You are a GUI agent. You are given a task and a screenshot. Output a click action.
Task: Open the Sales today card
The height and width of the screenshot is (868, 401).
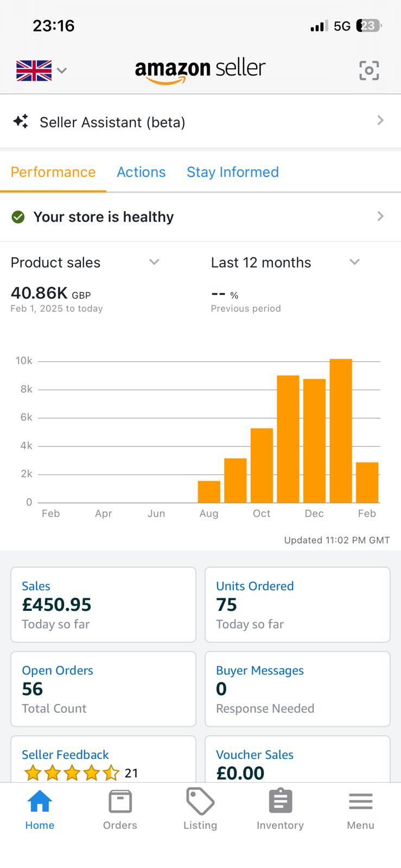tap(103, 604)
